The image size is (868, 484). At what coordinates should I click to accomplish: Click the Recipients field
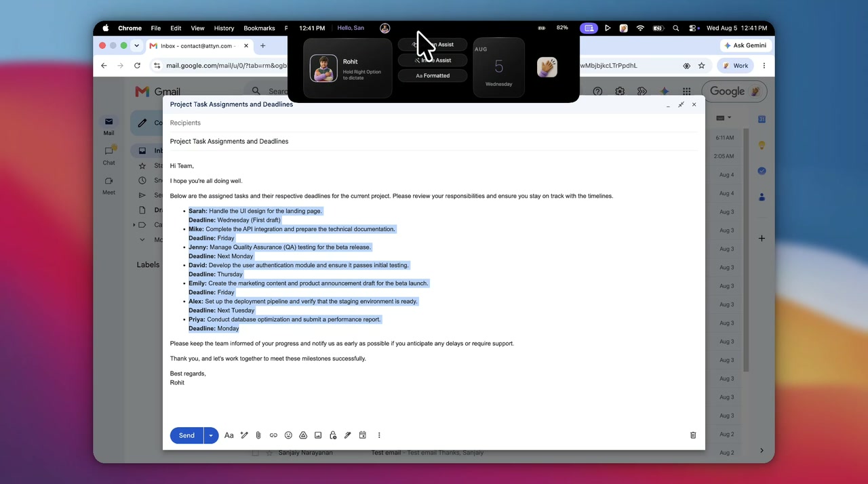[433, 123]
